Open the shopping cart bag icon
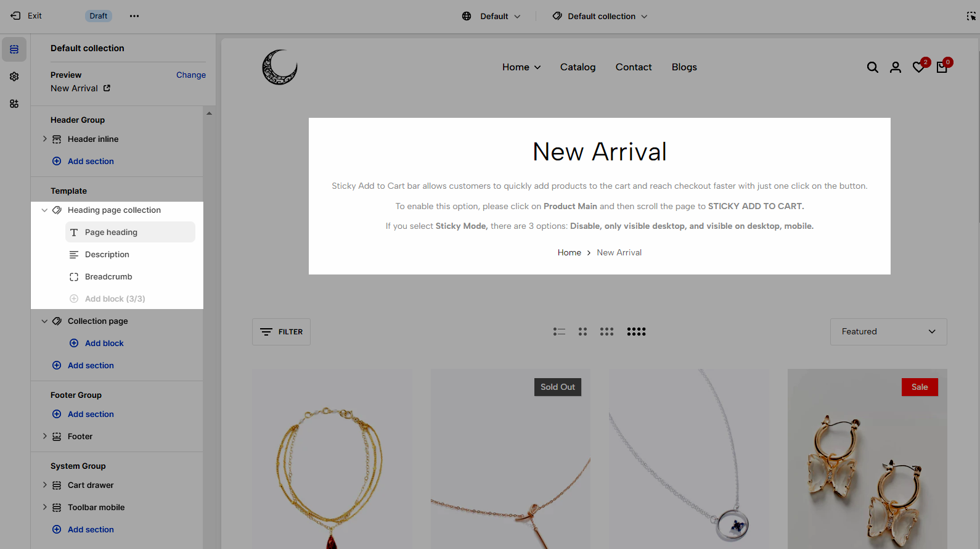 [x=942, y=67]
